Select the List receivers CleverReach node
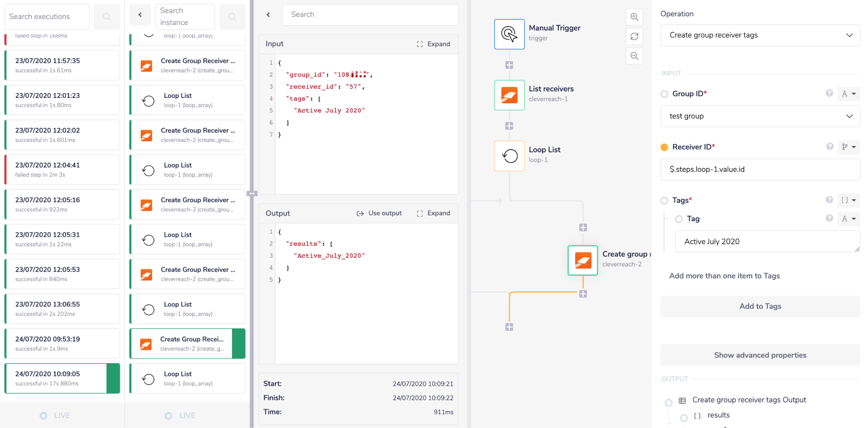Viewport: 868px width, 428px height. point(509,95)
